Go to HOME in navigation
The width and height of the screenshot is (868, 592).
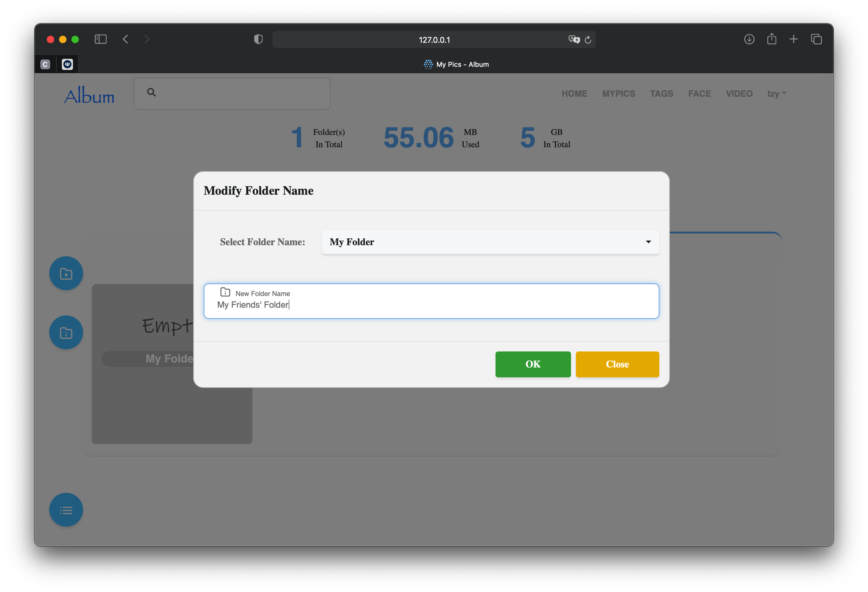point(574,93)
